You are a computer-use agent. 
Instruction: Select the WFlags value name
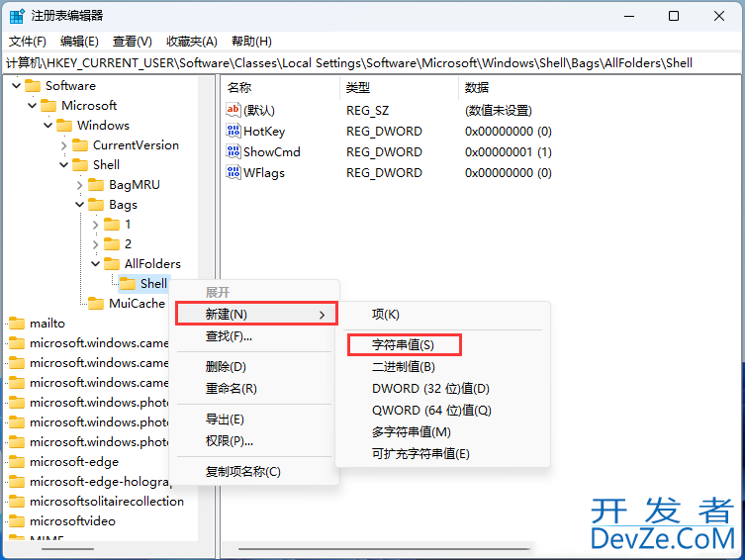(x=264, y=173)
